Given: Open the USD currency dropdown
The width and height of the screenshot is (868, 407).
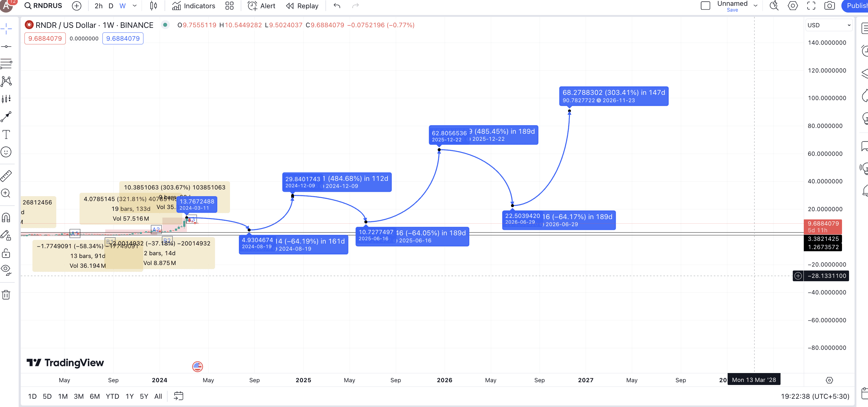Looking at the screenshot, I should pyautogui.click(x=829, y=25).
